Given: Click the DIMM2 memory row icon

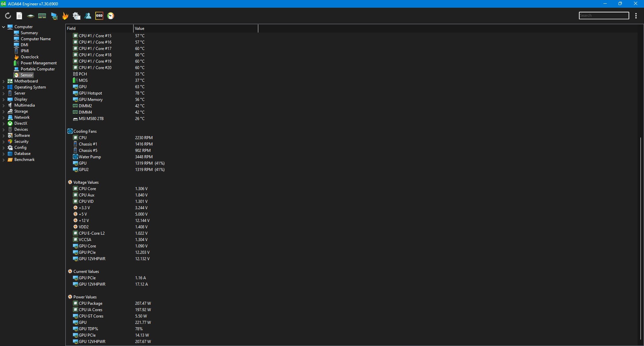Looking at the screenshot, I should click(75, 106).
